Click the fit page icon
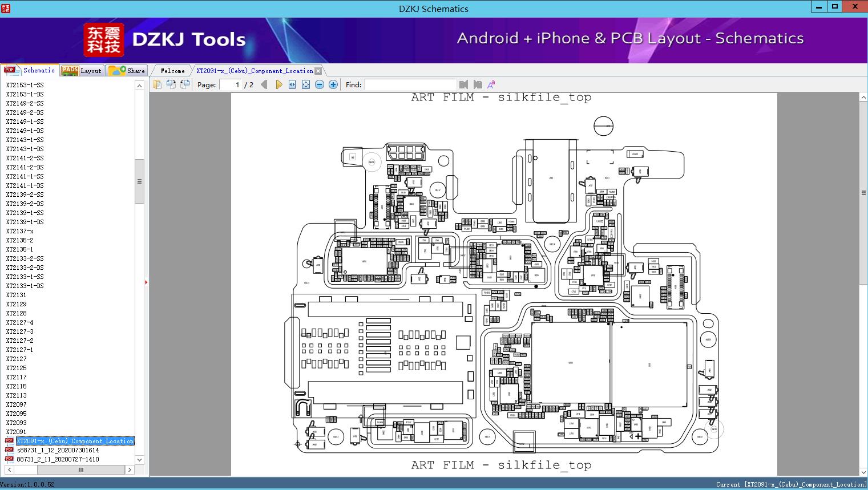The height and width of the screenshot is (490, 868). tap(306, 84)
